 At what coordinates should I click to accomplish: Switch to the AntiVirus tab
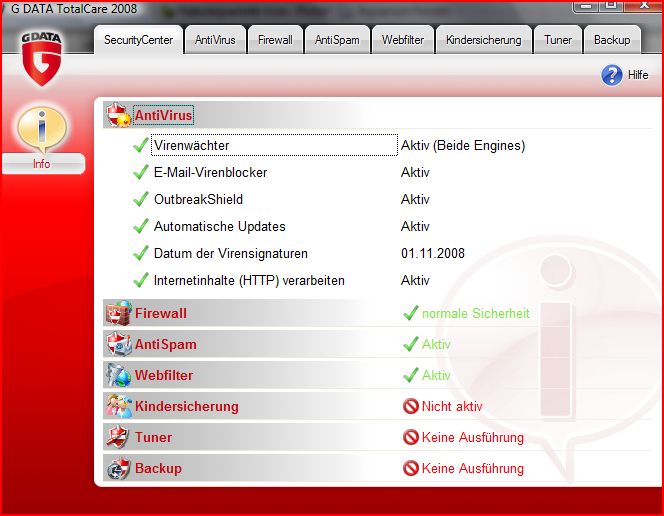tap(215, 40)
